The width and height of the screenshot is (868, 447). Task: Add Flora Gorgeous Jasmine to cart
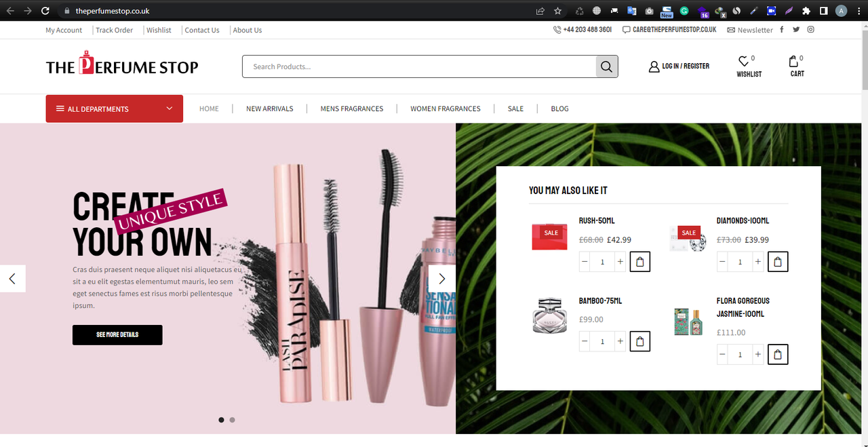coord(778,354)
